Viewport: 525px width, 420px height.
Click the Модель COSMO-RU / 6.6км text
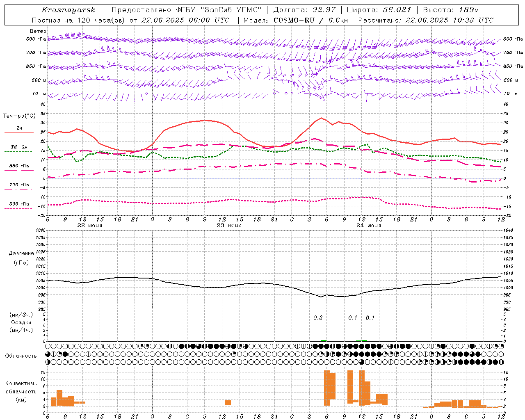point(296,20)
